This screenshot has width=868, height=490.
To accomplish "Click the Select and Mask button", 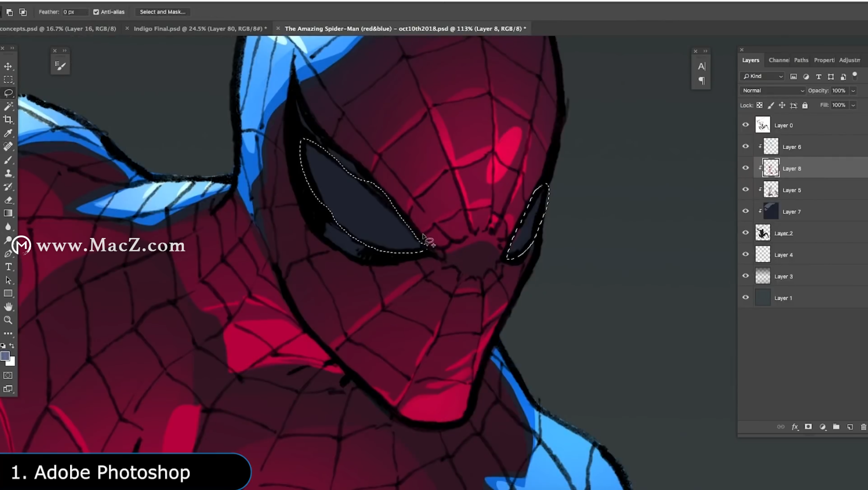I will [x=162, y=12].
